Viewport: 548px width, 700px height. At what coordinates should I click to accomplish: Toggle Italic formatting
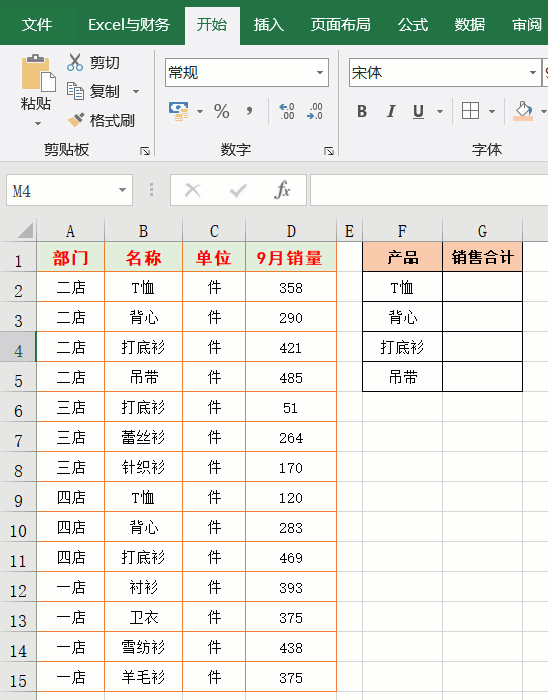click(391, 111)
